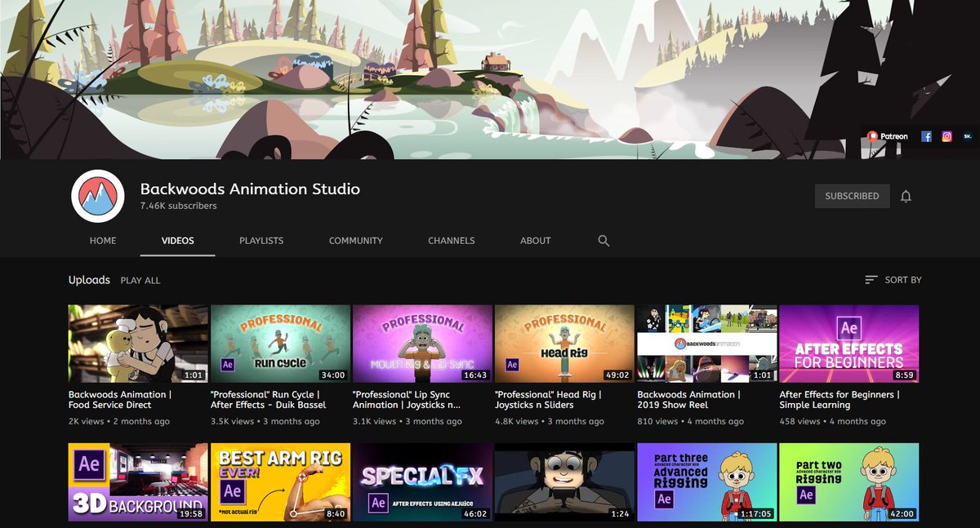
Task: Click "After Effects for Beginners | Simple Learning" title
Action: click(x=840, y=400)
